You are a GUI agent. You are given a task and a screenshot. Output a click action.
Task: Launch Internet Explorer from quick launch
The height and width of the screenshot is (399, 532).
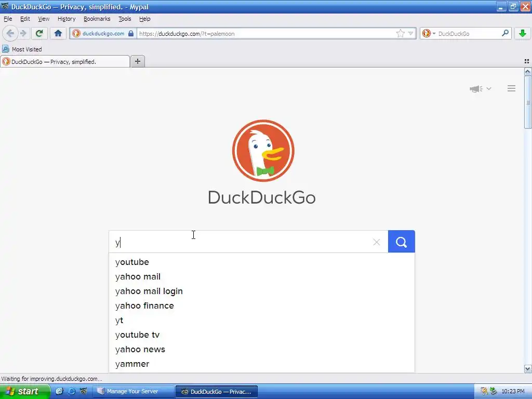click(72, 391)
